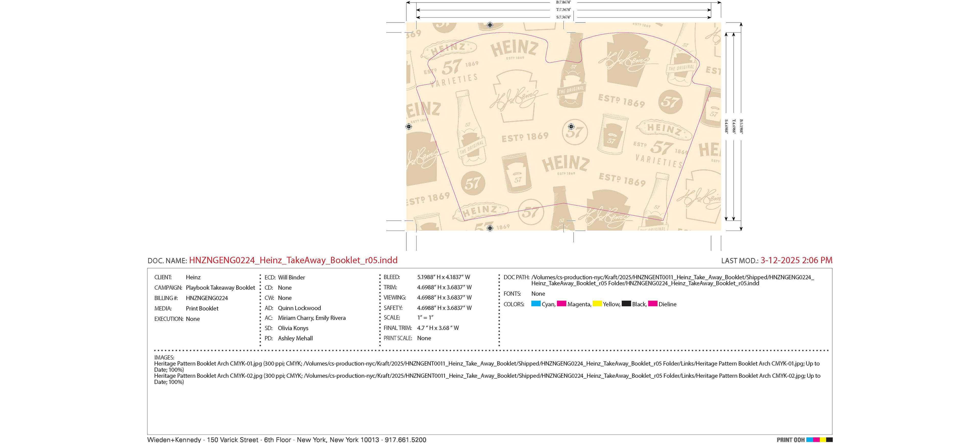Screen dimensions: 980x443
Task: Click the None value beside CW
Action: tap(285, 298)
